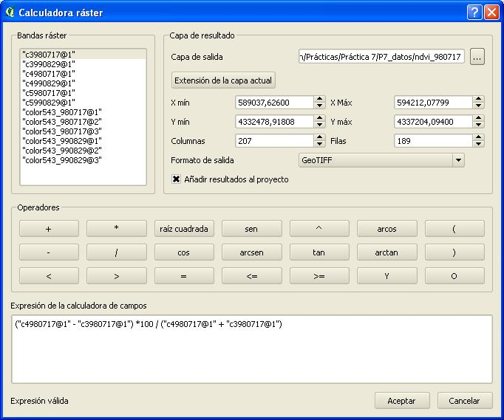Select band color543_990829@3 in list

(x=61, y=159)
